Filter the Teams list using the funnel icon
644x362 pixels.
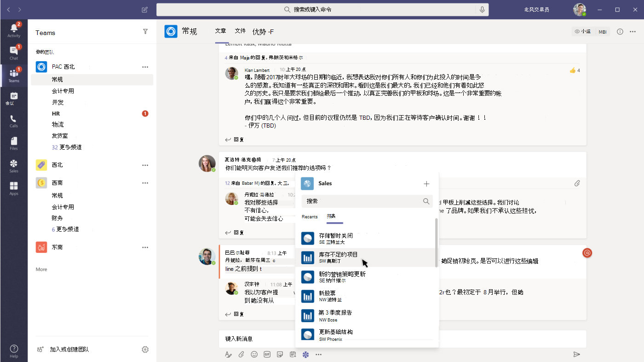point(145,32)
